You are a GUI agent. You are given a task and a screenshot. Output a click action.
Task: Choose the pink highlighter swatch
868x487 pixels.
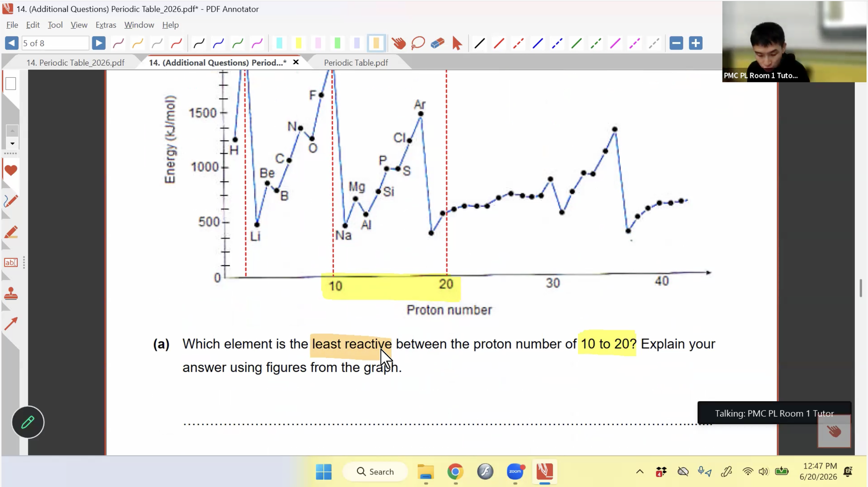tap(318, 43)
